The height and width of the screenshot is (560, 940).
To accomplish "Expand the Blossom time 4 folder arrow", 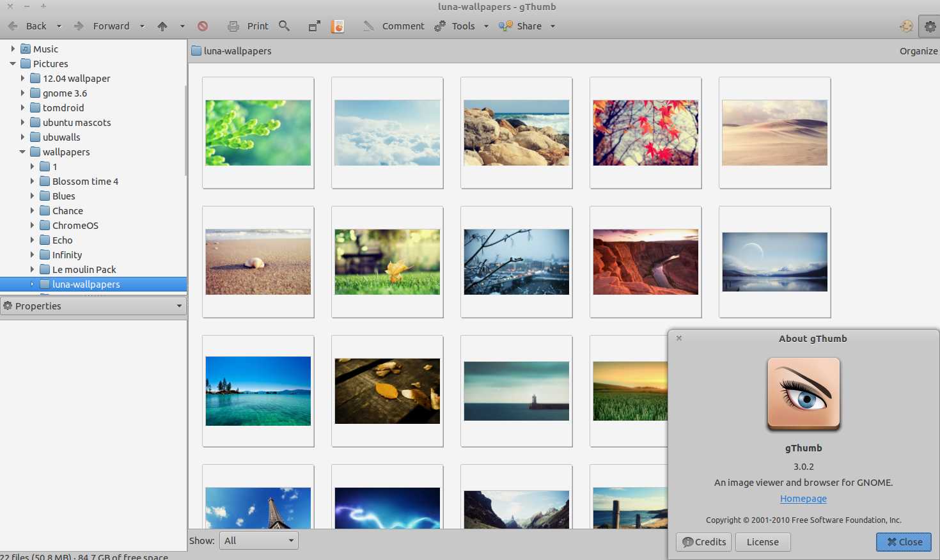I will pos(32,181).
